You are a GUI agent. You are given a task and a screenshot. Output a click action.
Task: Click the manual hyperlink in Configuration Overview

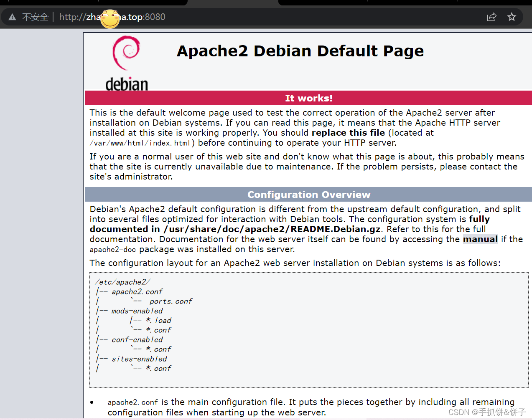(480, 239)
